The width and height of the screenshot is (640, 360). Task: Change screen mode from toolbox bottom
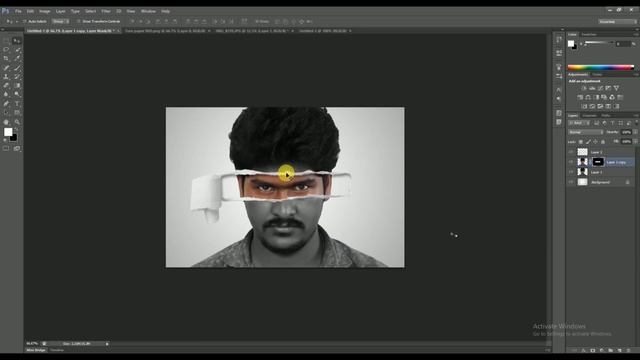(x=17, y=149)
